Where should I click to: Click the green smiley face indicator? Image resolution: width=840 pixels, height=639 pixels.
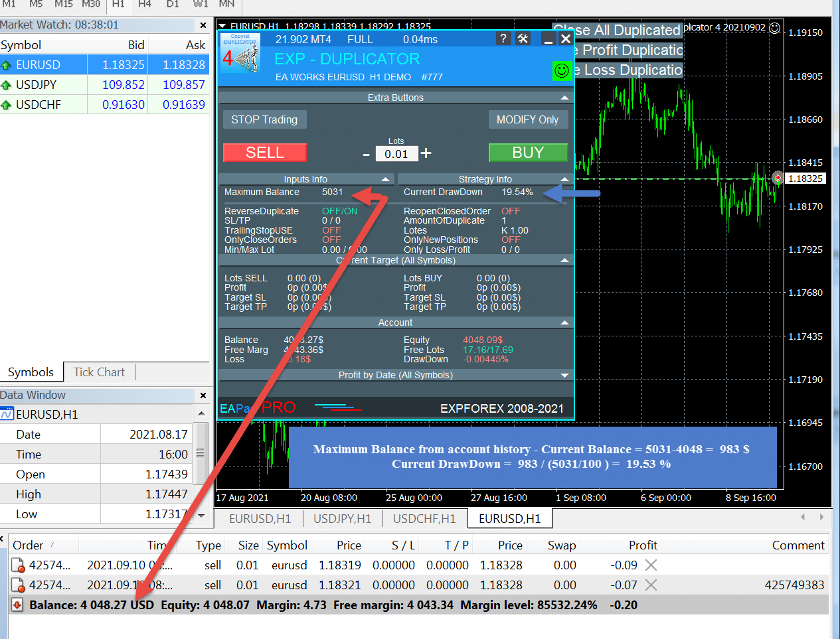562,70
